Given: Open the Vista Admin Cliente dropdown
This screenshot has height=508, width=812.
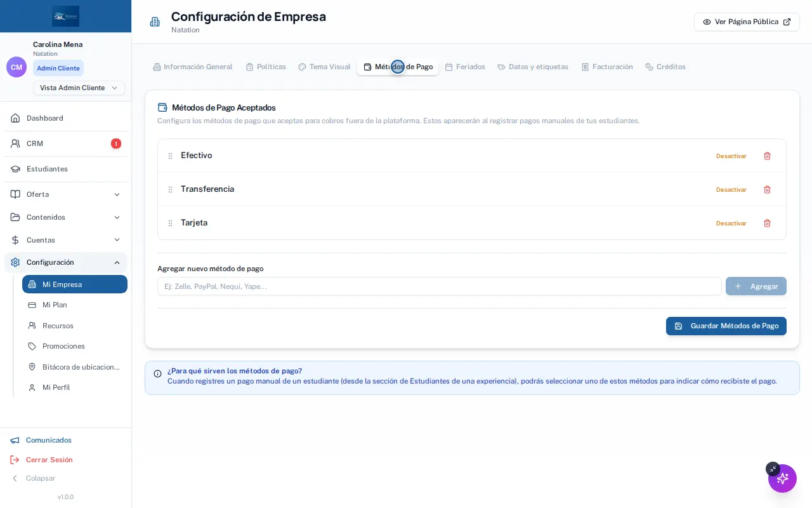Looking at the screenshot, I should [79, 88].
